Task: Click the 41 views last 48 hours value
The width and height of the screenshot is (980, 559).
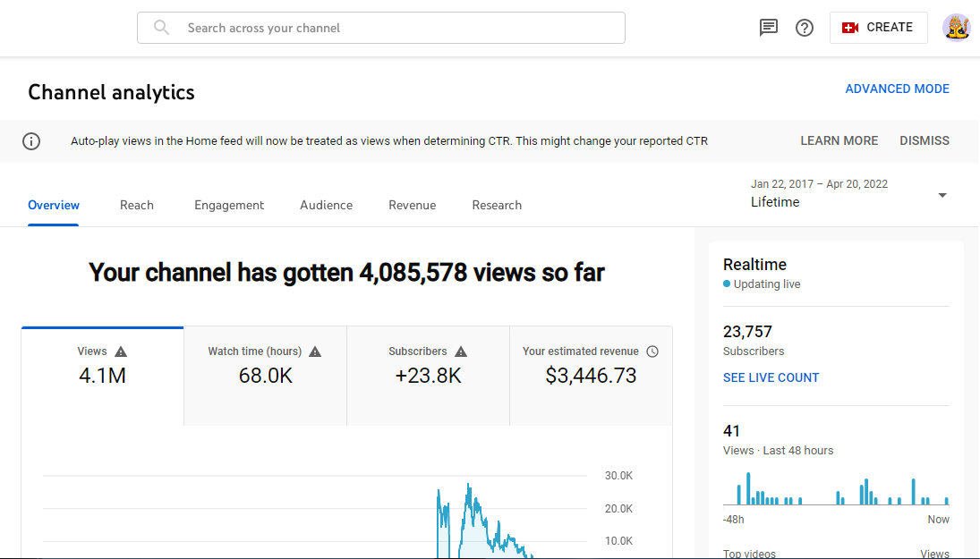Action: (x=731, y=431)
